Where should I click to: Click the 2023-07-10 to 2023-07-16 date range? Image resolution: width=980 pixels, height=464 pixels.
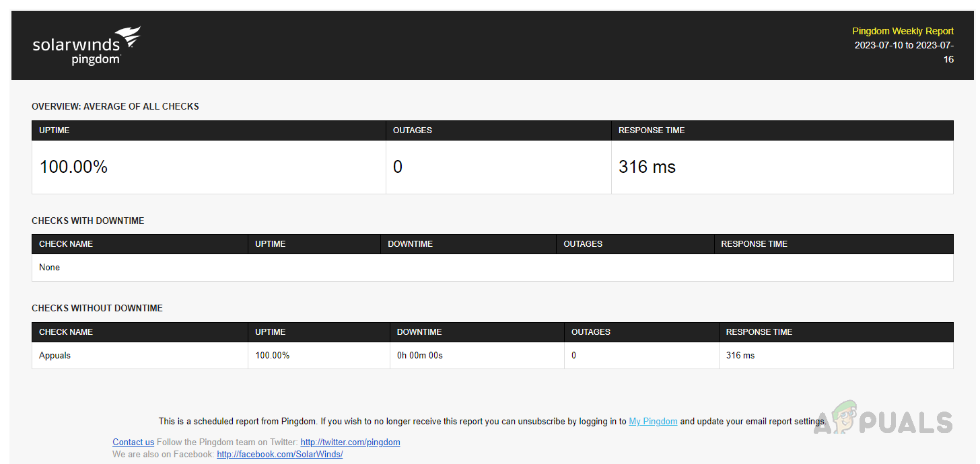tap(904, 52)
